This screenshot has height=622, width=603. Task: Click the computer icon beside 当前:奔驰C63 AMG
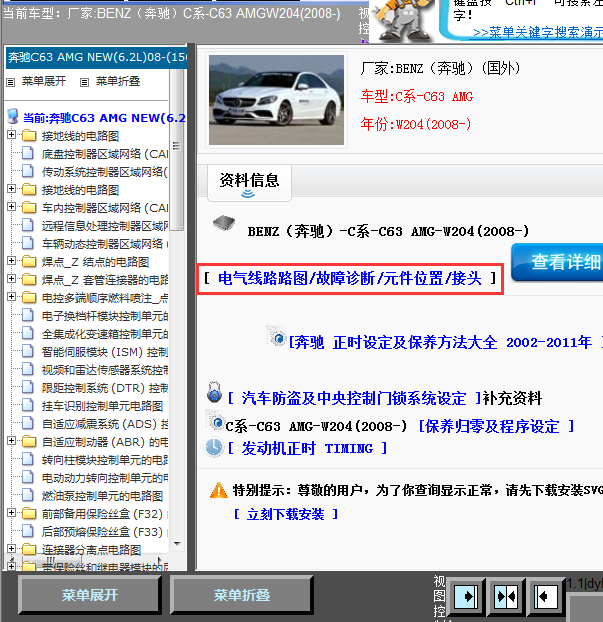click(13, 116)
